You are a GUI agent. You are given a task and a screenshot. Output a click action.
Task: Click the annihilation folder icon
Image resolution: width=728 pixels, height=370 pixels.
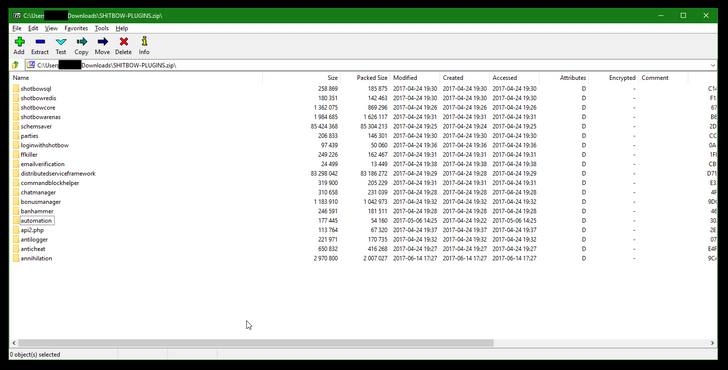(x=16, y=258)
